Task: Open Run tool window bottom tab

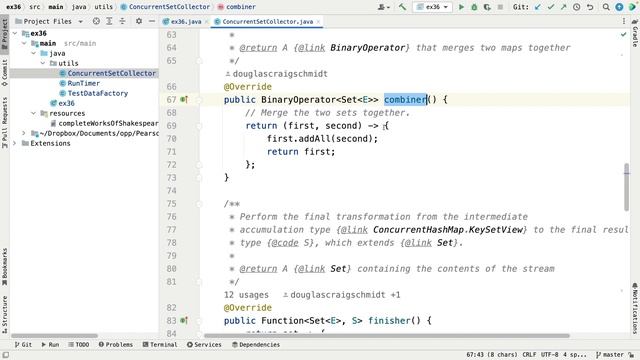Action: [x=50, y=344]
